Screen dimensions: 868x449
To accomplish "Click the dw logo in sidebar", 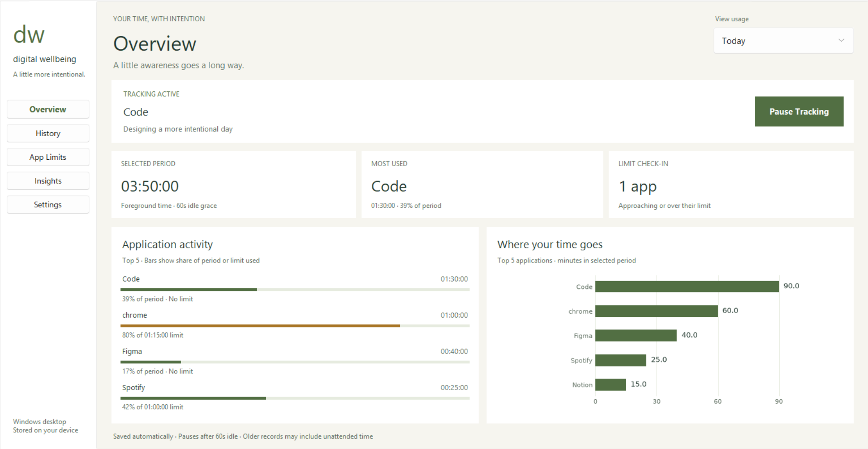I will (x=29, y=35).
